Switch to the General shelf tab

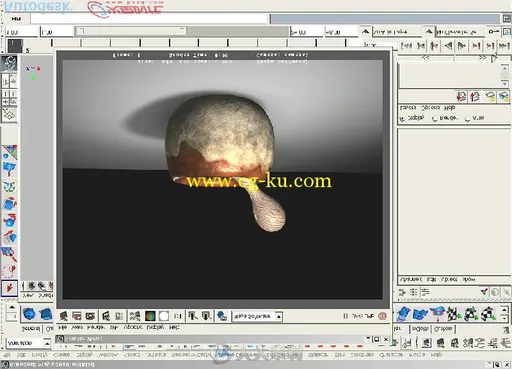point(31,329)
